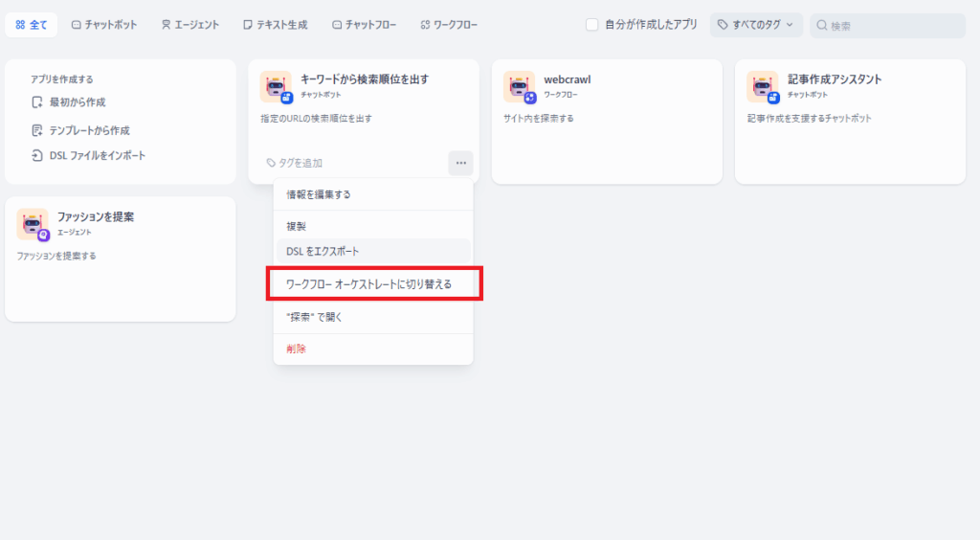
Task: Select 情報を編集する from the context menu
Action: pos(319,194)
